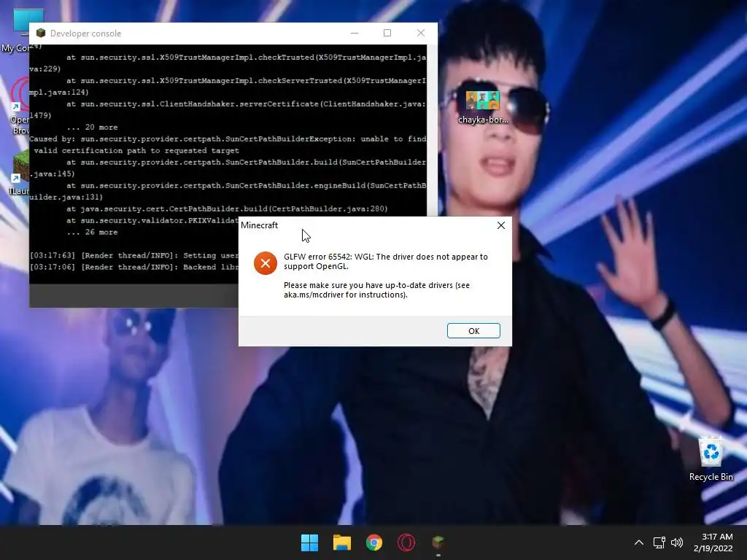Click the Developer console title text
This screenshot has height=560, width=747.
coord(86,34)
